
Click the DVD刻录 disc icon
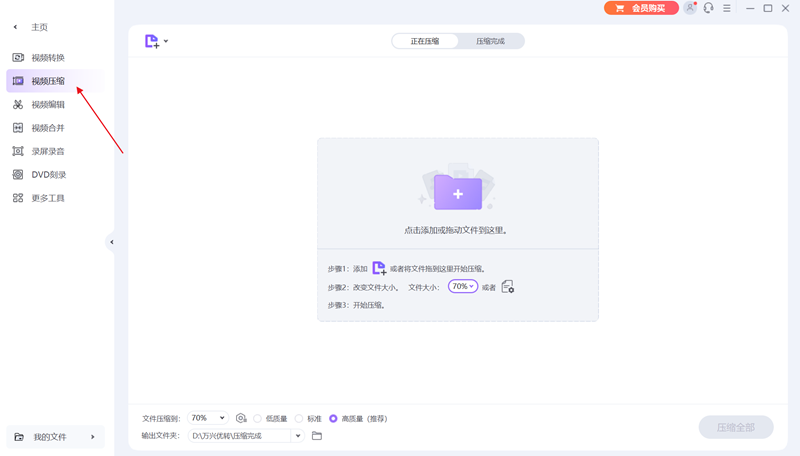click(x=18, y=175)
